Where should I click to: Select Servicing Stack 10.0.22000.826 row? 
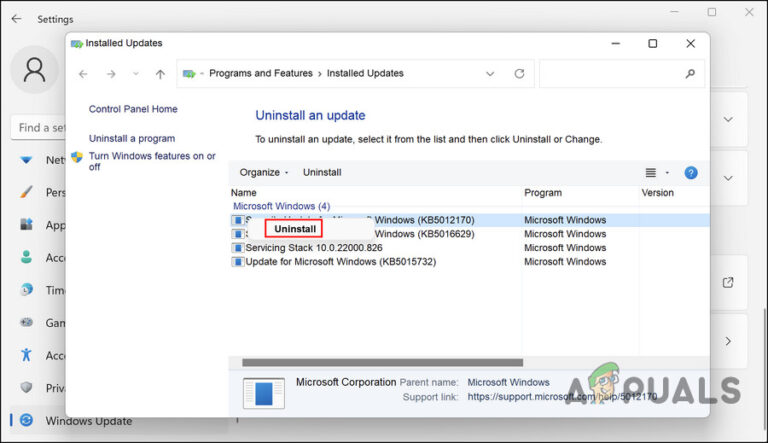click(469, 247)
